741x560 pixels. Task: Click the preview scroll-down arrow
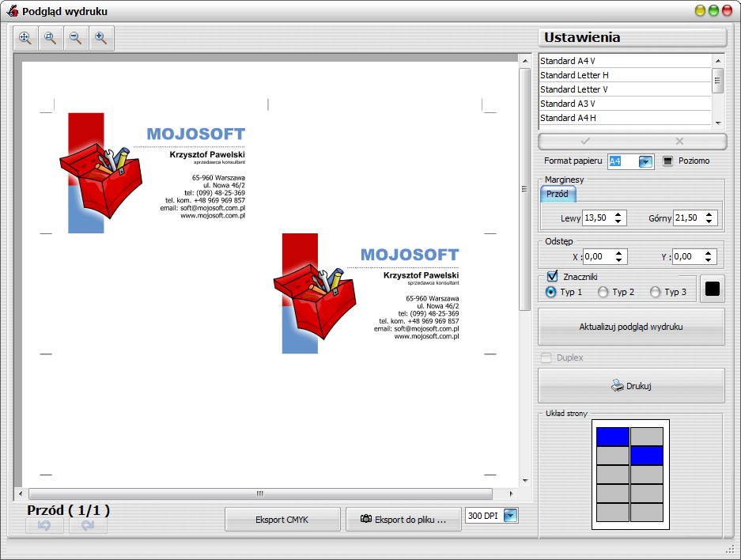coord(525,481)
